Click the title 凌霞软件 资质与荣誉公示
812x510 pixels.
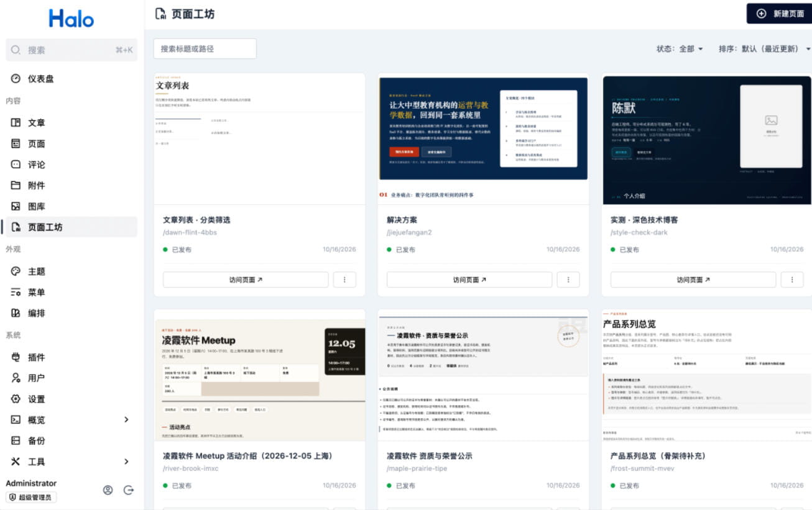(x=429, y=456)
